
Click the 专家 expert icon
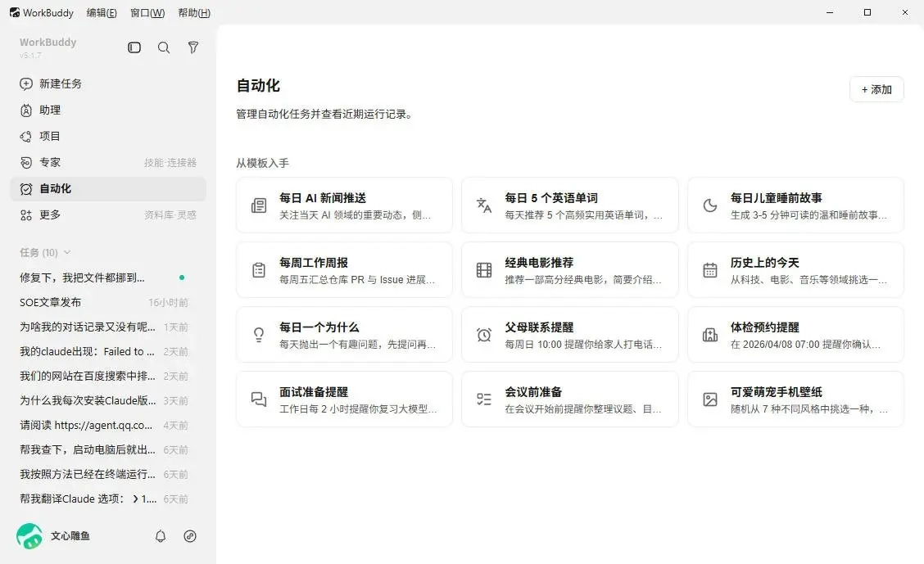26,163
